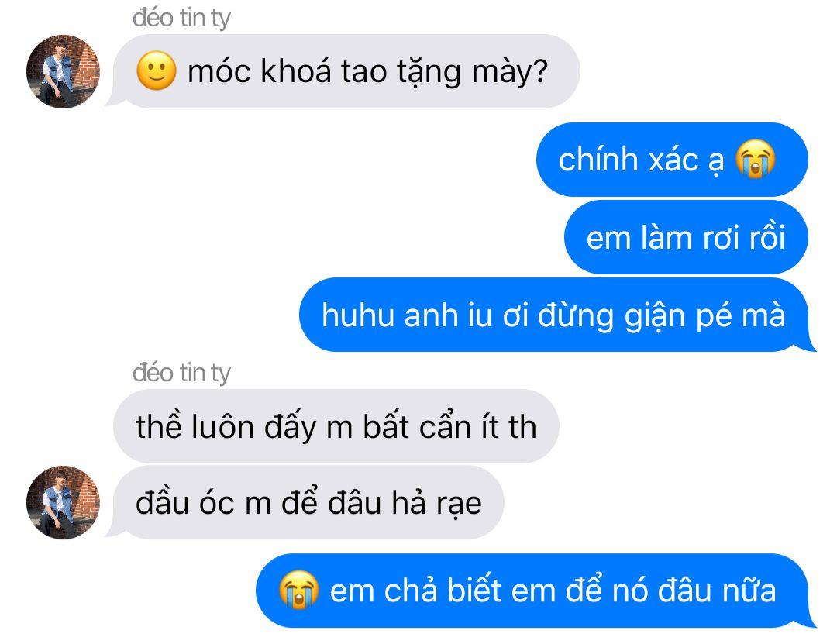This screenshot has height=644, width=837.
Task: Click the word "huhu" in the blue message
Action: 357,315
